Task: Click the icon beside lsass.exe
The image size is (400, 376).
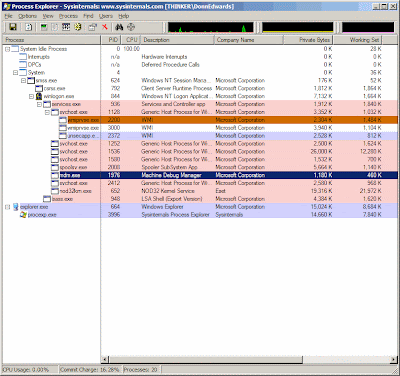Action: pos(47,199)
